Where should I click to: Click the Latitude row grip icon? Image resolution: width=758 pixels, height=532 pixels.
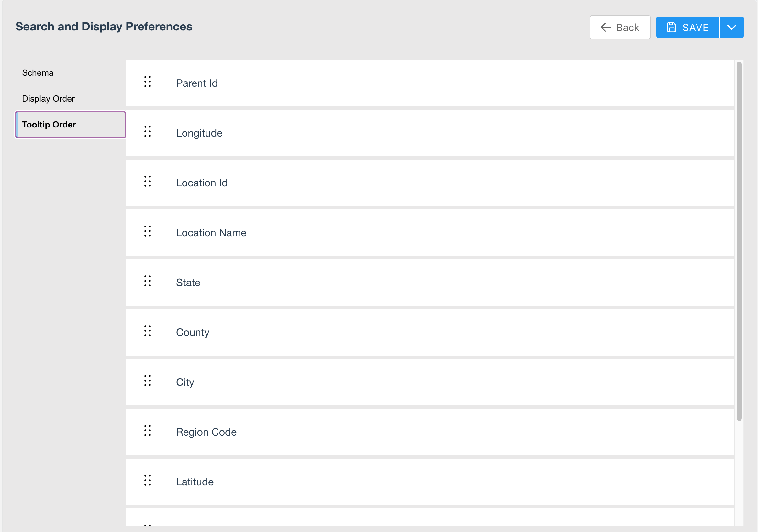point(148,480)
